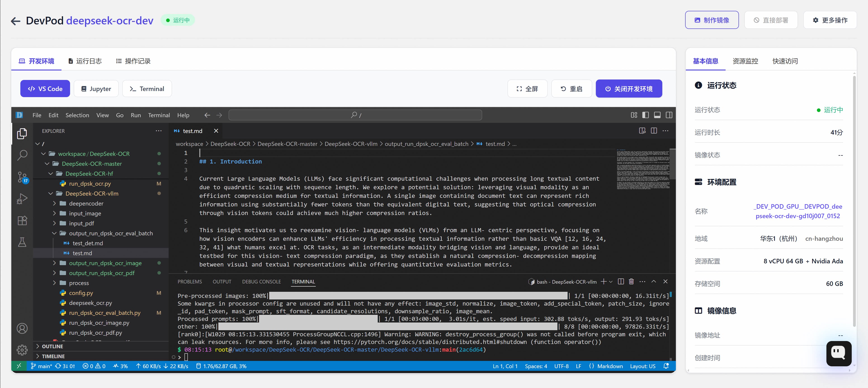Click the 制作镜像 button

point(712,20)
